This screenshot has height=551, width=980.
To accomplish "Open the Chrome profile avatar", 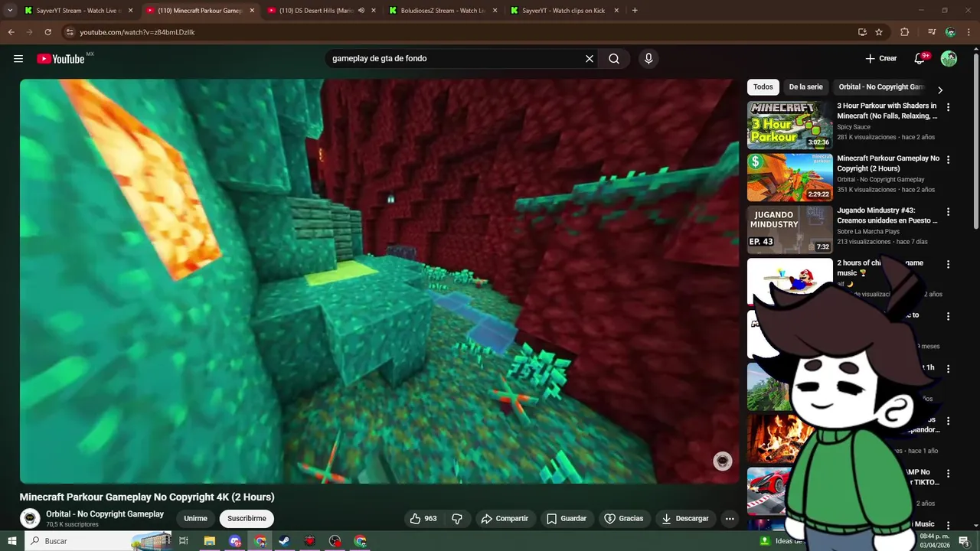I will 950,32.
